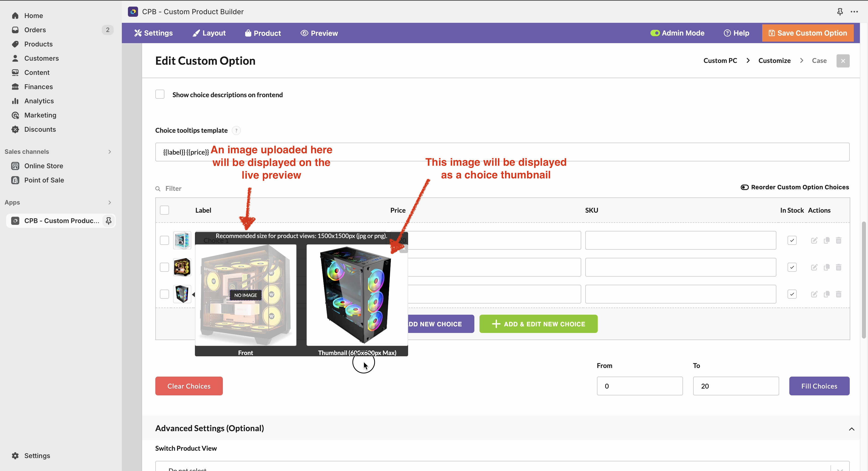This screenshot has height=471, width=868.
Task: Collapse Advanced Settings section
Action: point(852,429)
